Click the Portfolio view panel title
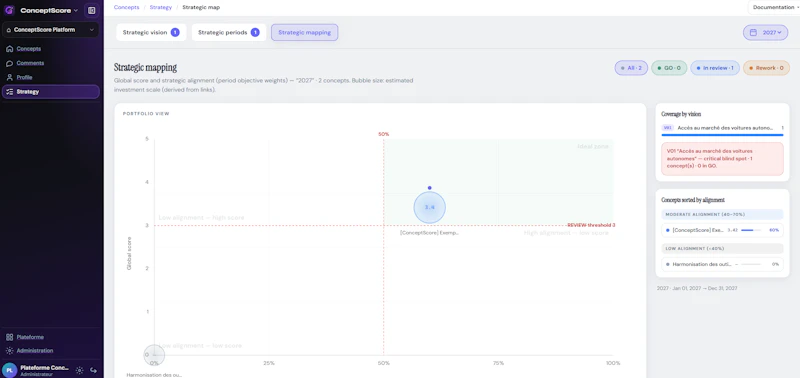Screen dimensions: 800x378 click(x=146, y=114)
